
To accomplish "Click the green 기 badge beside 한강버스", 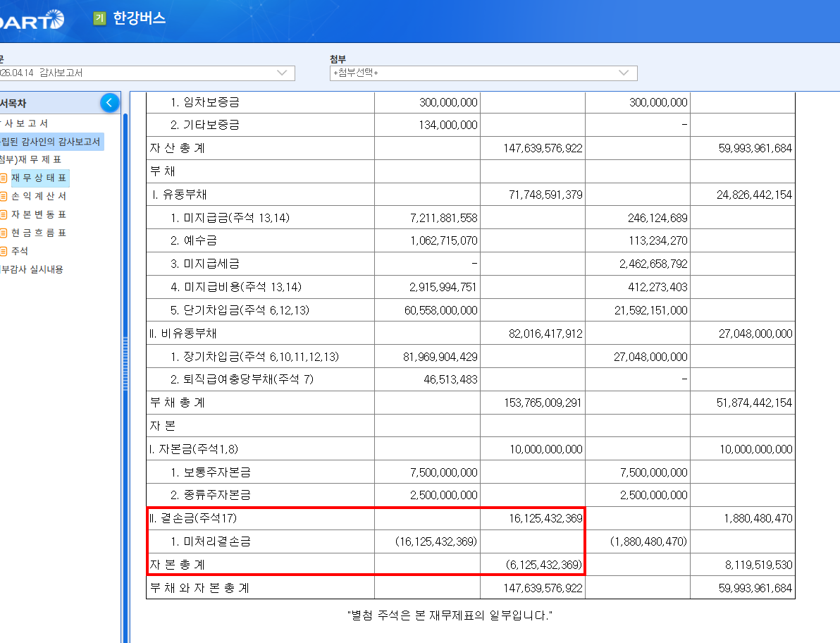I will coord(99,18).
